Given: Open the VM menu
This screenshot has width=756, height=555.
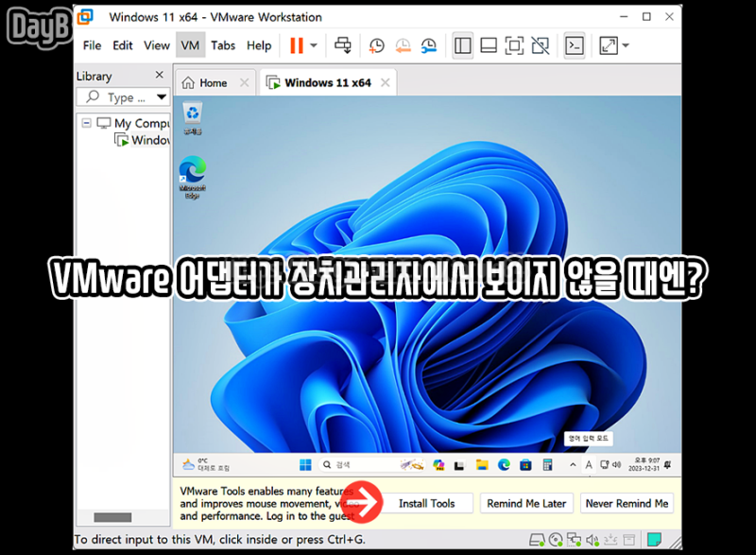Looking at the screenshot, I should pyautogui.click(x=190, y=44).
